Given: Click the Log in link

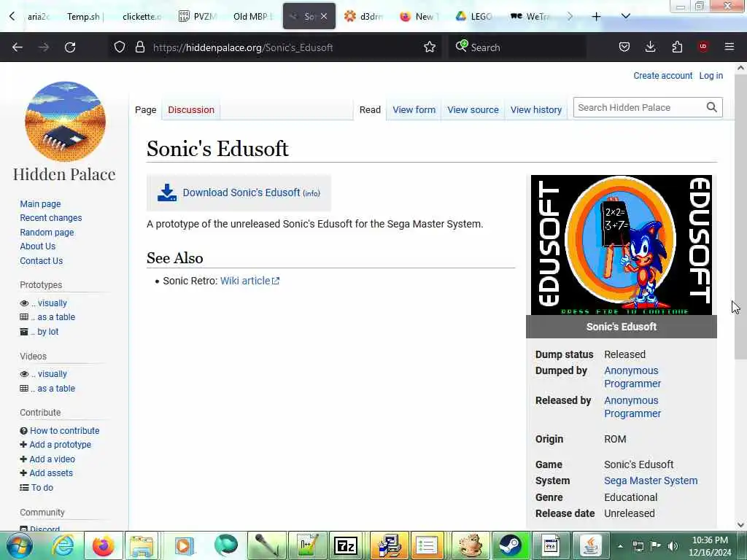Looking at the screenshot, I should (x=711, y=76).
